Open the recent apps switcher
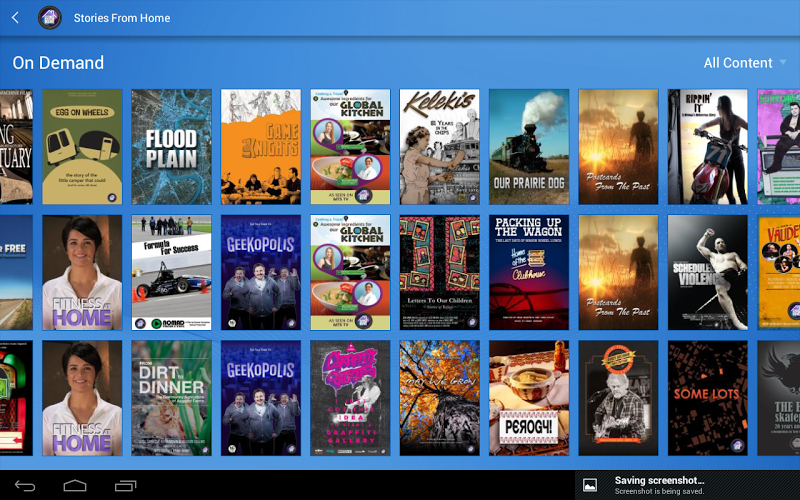 (126, 486)
